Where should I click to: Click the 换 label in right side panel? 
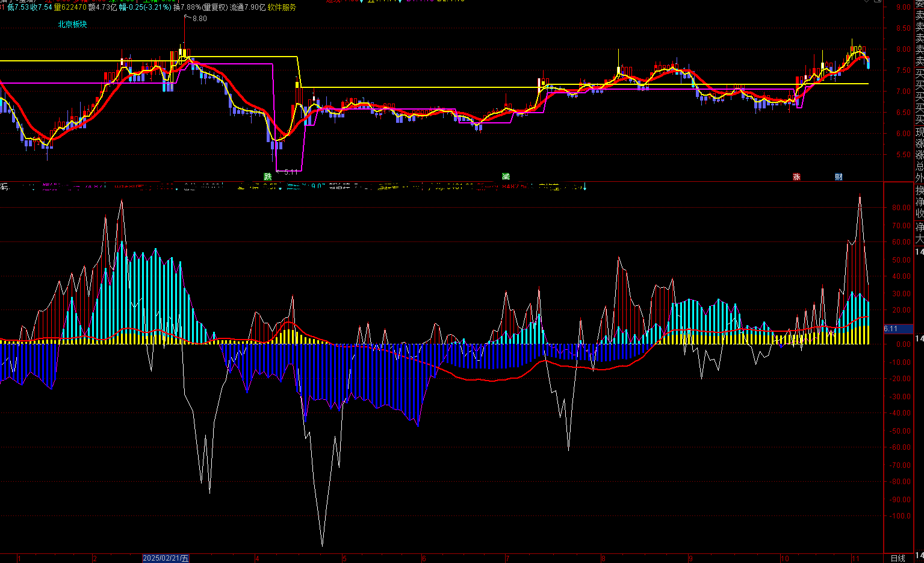[x=919, y=190]
